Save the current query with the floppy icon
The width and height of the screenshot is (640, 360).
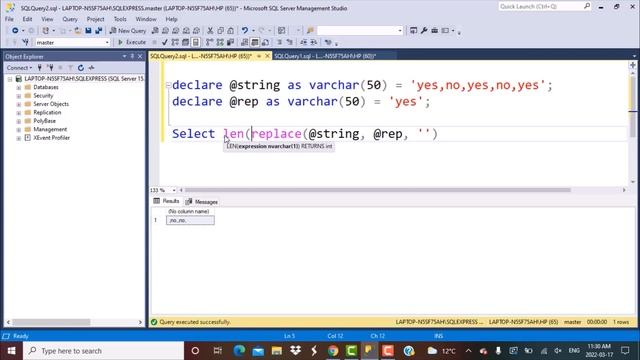tap(88, 31)
